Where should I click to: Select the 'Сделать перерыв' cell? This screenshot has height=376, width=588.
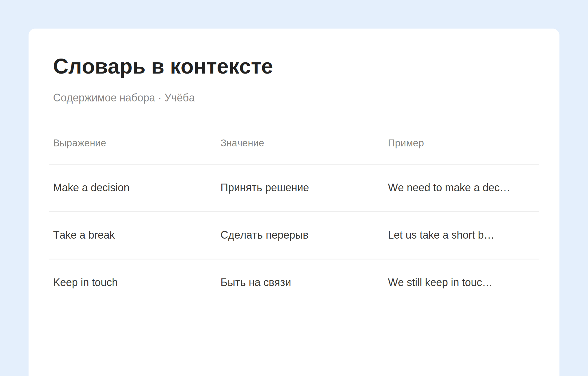click(264, 235)
